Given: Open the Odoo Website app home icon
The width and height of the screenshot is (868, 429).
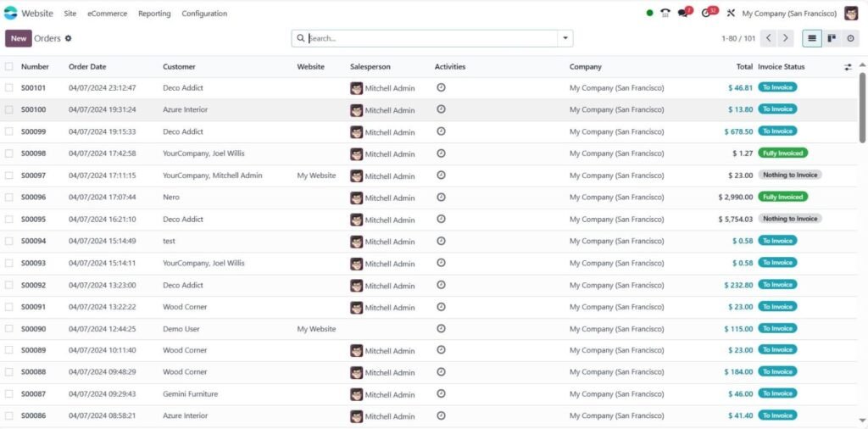Looking at the screenshot, I should point(10,14).
